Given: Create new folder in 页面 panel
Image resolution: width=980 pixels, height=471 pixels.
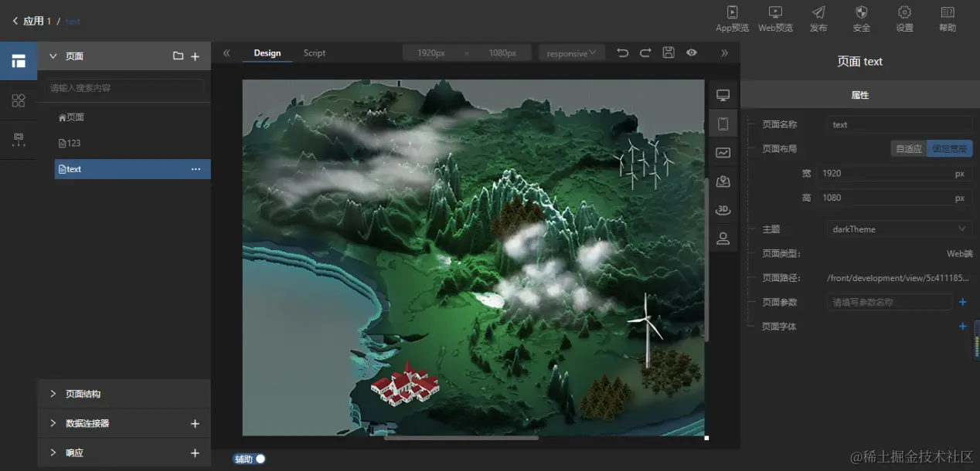Looking at the screenshot, I should click(178, 56).
